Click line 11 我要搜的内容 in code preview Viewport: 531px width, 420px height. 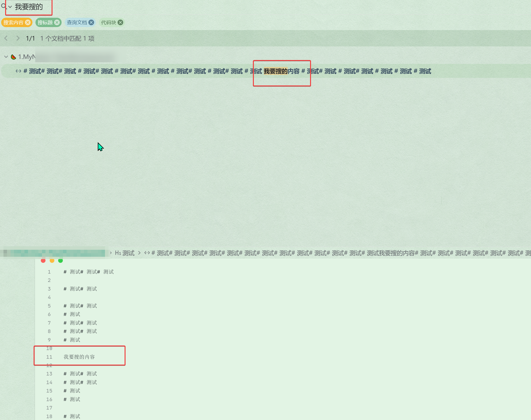[79, 357]
